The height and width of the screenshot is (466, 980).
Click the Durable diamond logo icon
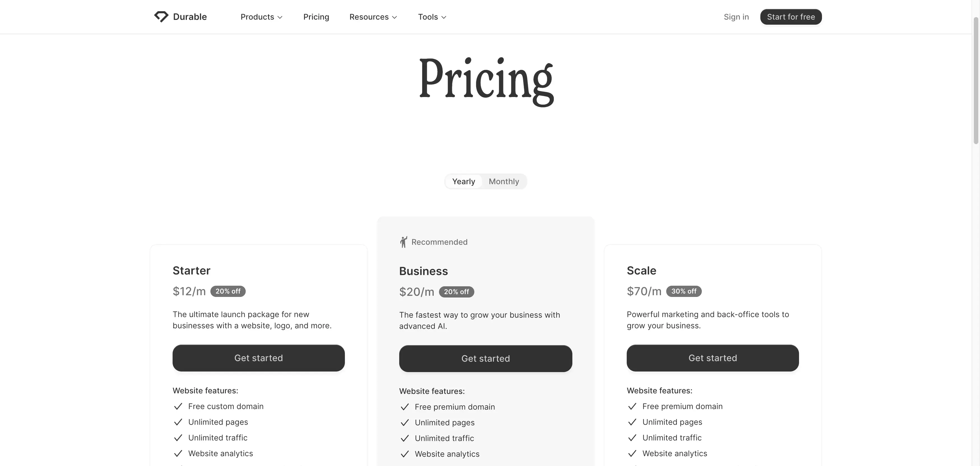click(161, 16)
